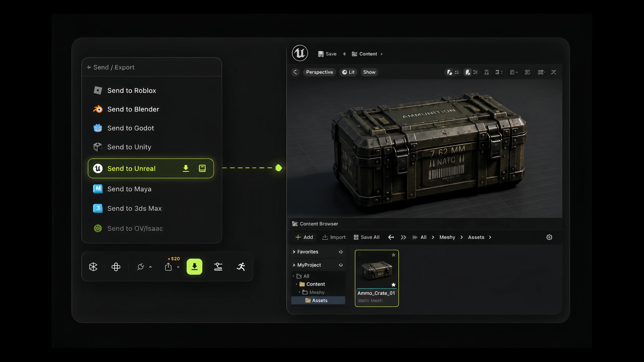Image resolution: width=644 pixels, height=362 pixels.
Task: Open chevron after top Content breadcrumb
Action: [x=382, y=54]
